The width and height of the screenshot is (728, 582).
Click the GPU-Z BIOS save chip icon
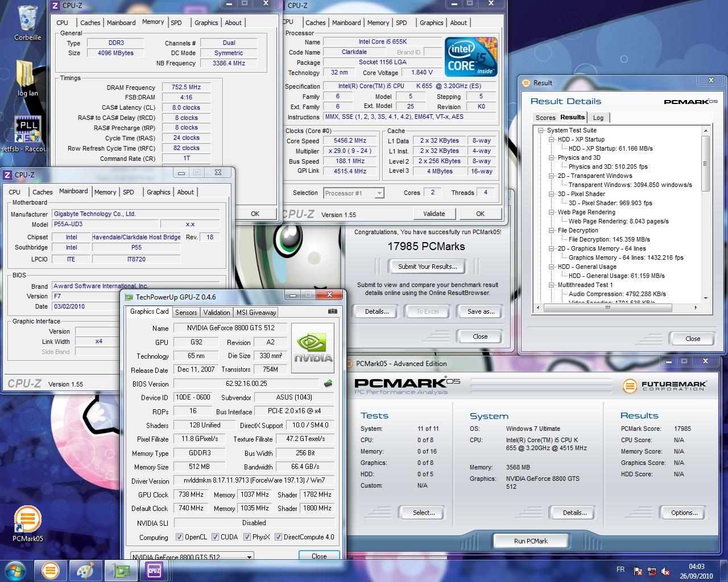(x=328, y=383)
